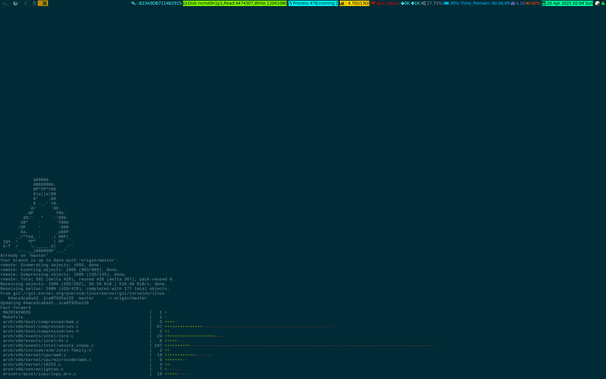Image resolution: width=606 pixels, height=379 pixels.
Task: Click the green date and time block
Action: [567, 3]
